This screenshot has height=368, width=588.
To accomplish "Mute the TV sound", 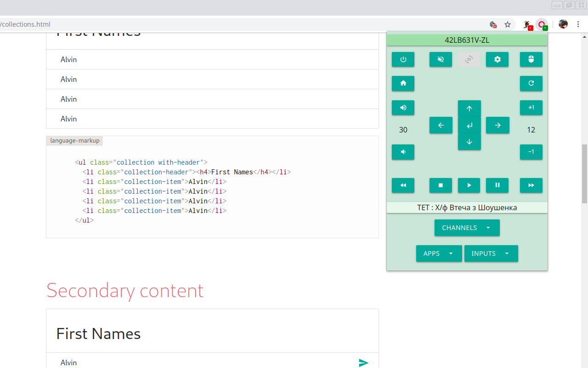I will [x=441, y=59].
